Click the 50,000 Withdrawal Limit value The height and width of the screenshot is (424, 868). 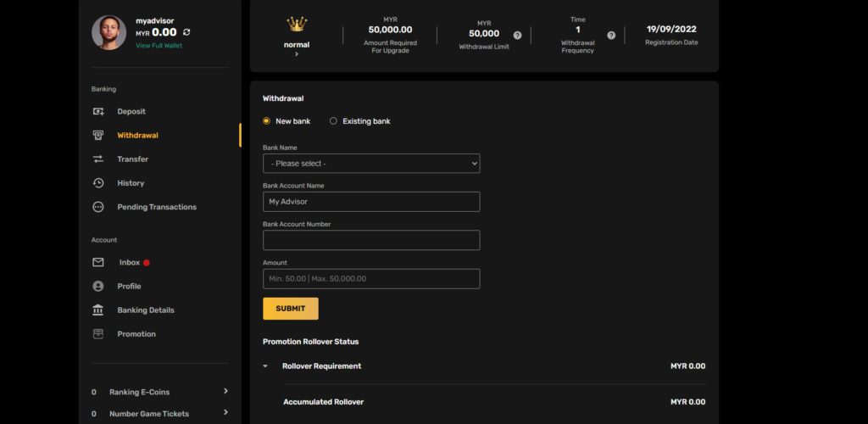pyautogui.click(x=484, y=33)
